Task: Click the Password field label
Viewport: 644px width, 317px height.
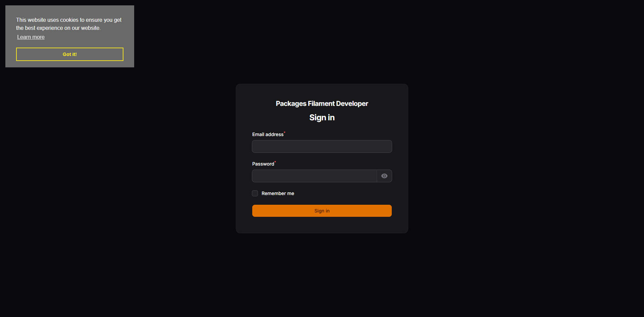Action: point(263,164)
